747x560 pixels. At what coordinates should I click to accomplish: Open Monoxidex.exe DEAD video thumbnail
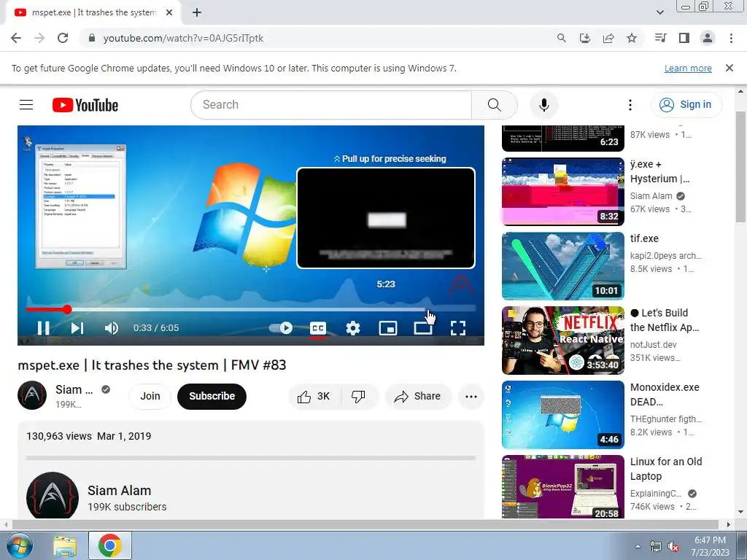pos(563,415)
